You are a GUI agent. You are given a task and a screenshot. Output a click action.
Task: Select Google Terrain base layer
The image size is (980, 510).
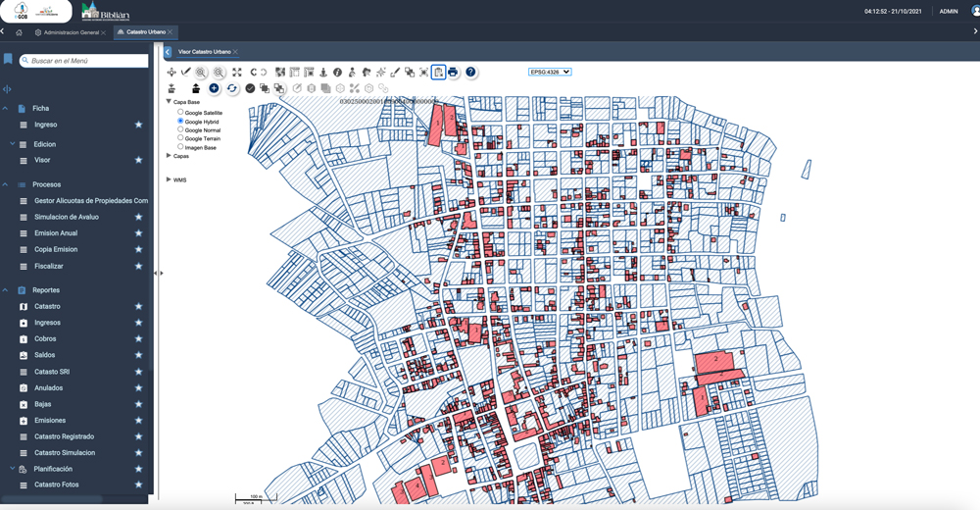pos(180,138)
